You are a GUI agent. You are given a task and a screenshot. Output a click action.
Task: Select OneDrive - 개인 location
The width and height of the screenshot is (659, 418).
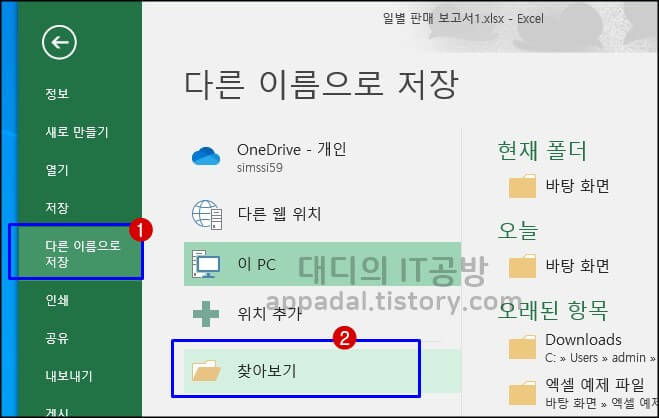point(322,157)
